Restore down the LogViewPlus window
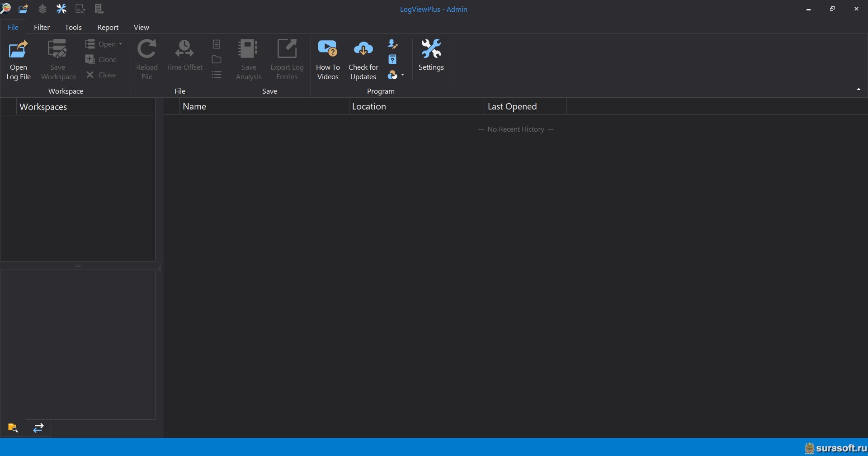The width and height of the screenshot is (868, 456). click(x=832, y=9)
